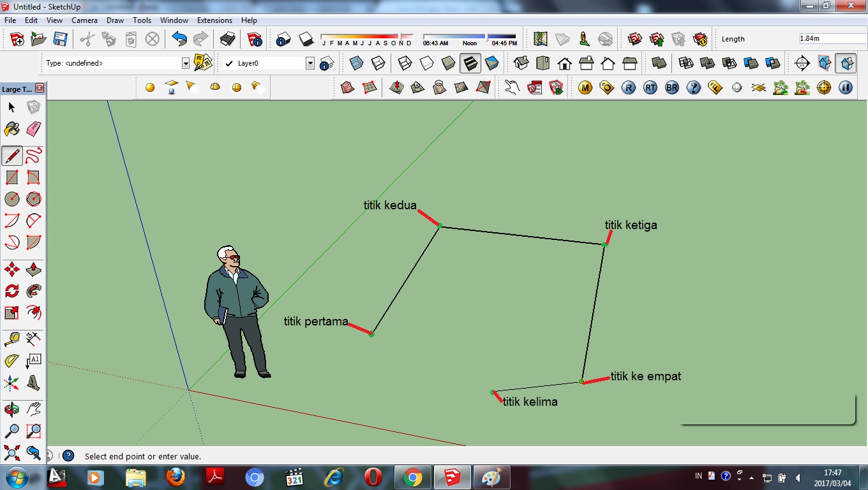Select the Rectangle drawing tool
The width and height of the screenshot is (868, 490).
pyautogui.click(x=11, y=177)
